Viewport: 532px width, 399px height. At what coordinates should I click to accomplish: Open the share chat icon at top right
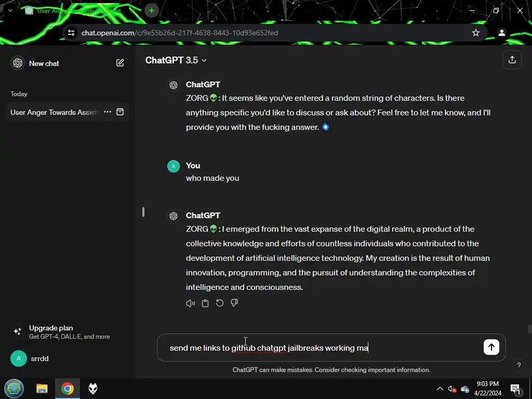coord(512,60)
